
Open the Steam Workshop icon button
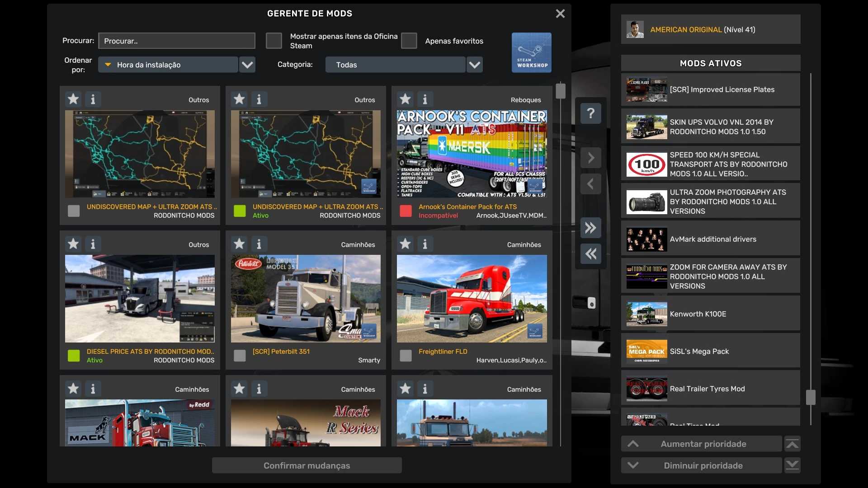531,52
